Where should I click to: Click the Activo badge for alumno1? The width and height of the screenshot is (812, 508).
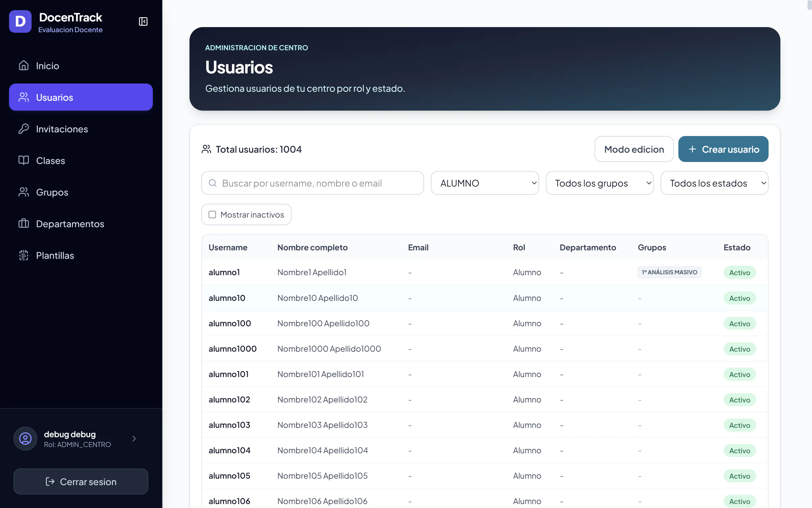pyautogui.click(x=740, y=272)
